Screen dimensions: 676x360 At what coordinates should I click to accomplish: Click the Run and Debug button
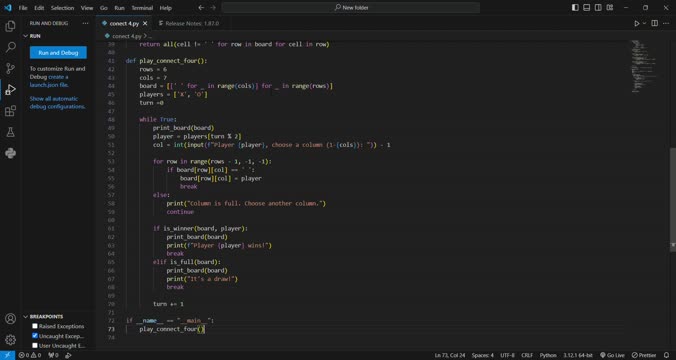pyautogui.click(x=58, y=53)
